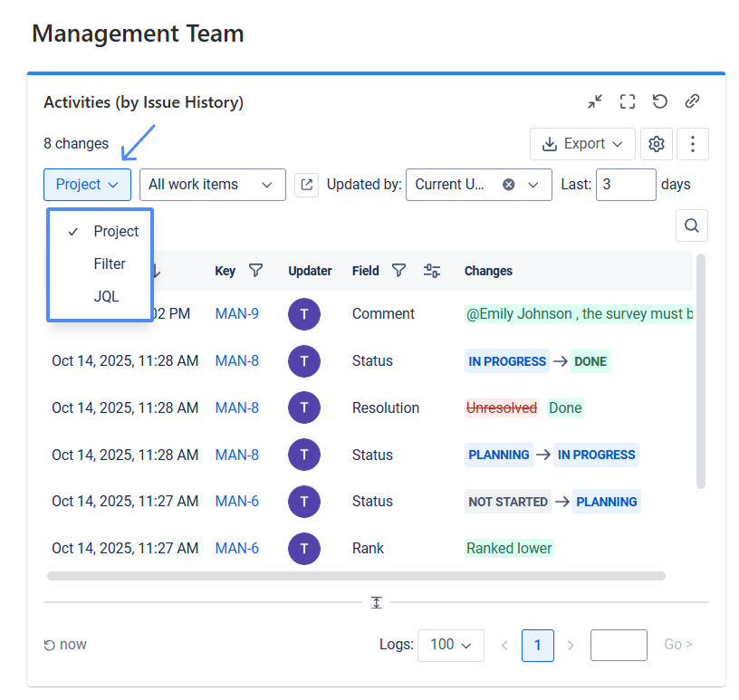This screenshot has height=700, width=739.
Task: Click the search magnifier icon
Action: tap(692, 225)
